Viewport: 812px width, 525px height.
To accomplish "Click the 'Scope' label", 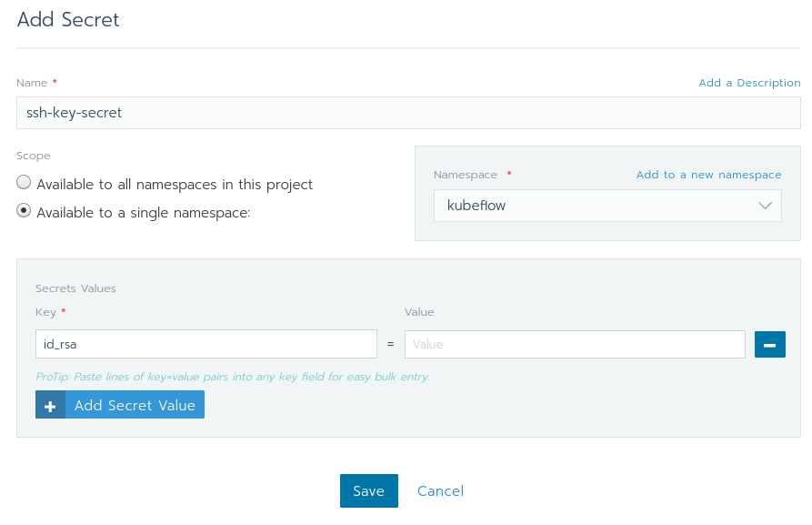I will pos(34,156).
